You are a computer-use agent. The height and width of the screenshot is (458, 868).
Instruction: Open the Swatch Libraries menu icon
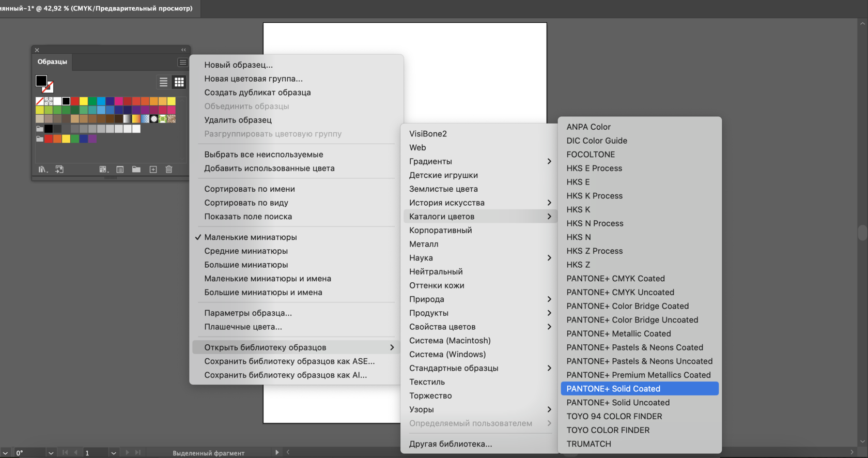point(43,170)
